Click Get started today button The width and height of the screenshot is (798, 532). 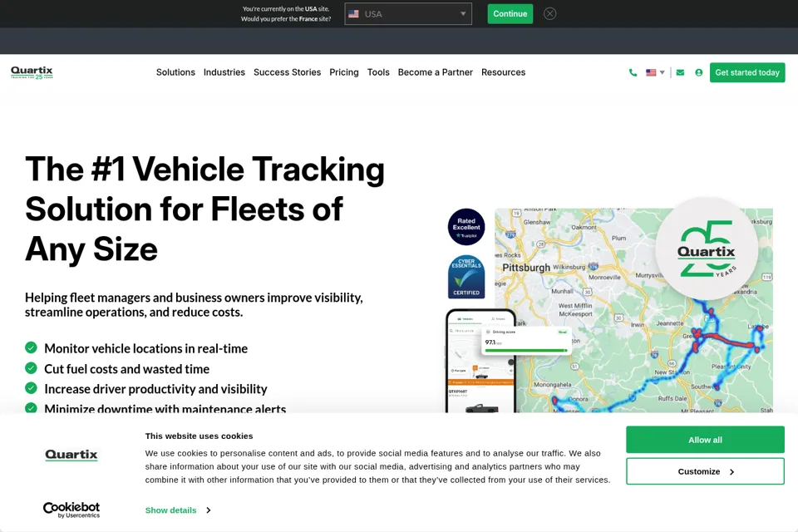click(x=747, y=72)
